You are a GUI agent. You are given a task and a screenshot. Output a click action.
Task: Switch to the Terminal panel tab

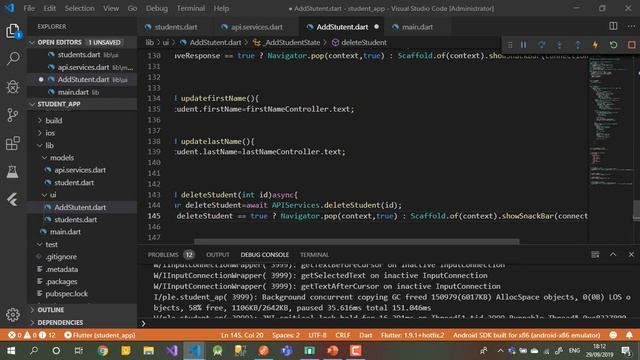click(x=314, y=255)
